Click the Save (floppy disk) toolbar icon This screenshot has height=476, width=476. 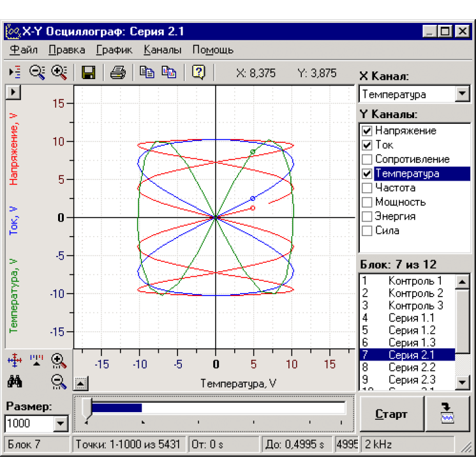(x=89, y=73)
